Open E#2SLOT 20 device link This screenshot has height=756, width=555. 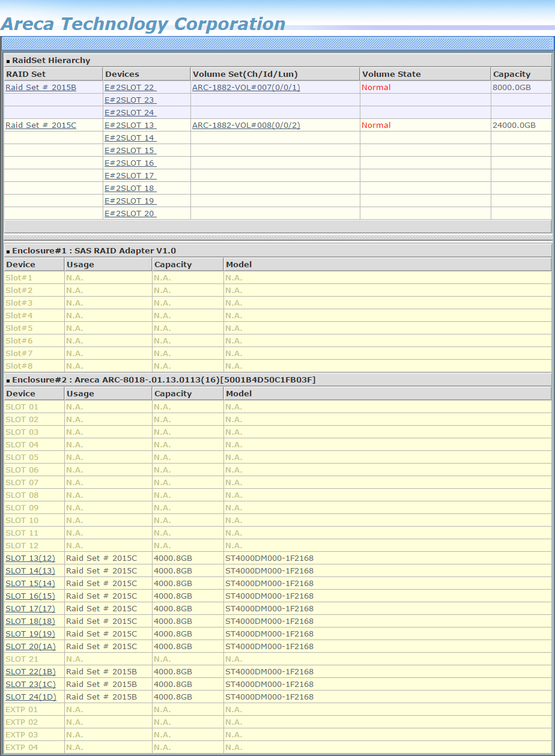point(129,214)
